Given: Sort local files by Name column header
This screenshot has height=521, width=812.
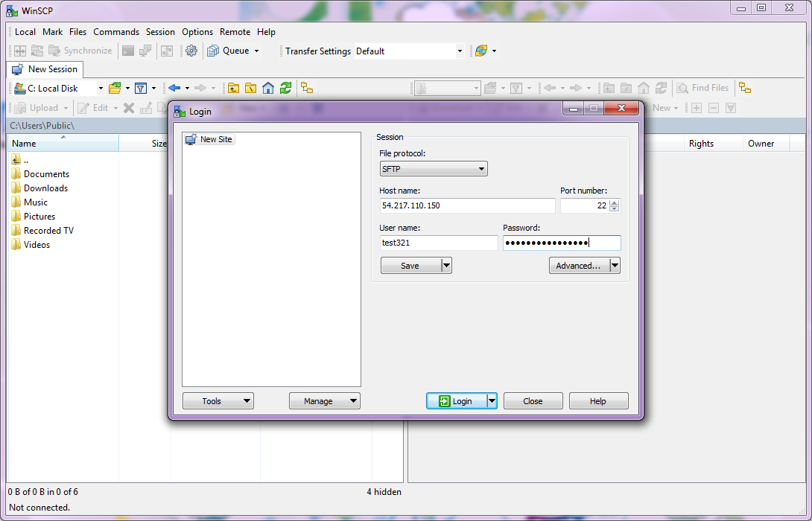Looking at the screenshot, I should (63, 144).
